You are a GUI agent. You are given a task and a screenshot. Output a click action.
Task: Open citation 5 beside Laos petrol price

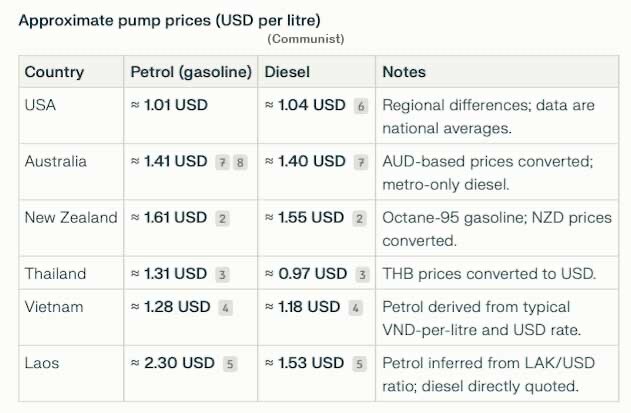pos(230,364)
